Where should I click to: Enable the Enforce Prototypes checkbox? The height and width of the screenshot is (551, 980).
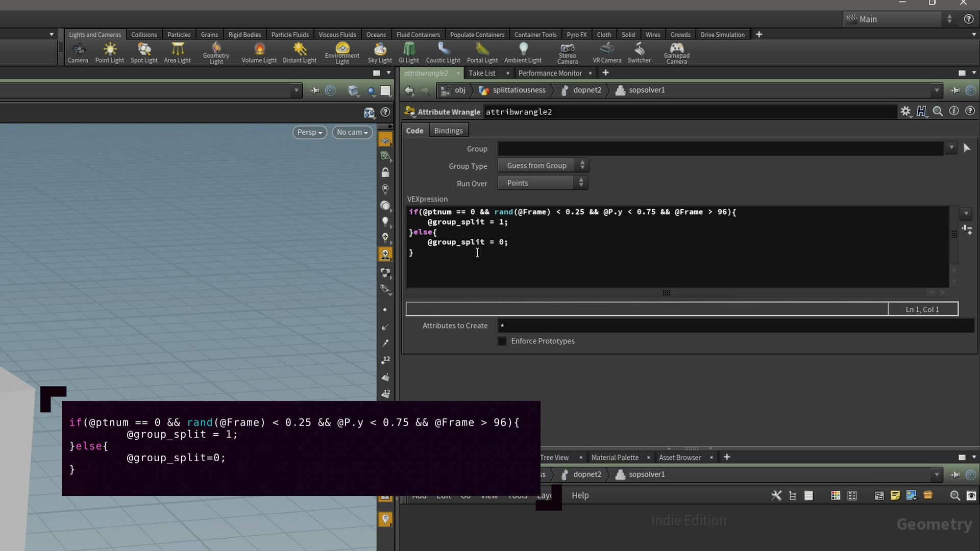(x=502, y=341)
